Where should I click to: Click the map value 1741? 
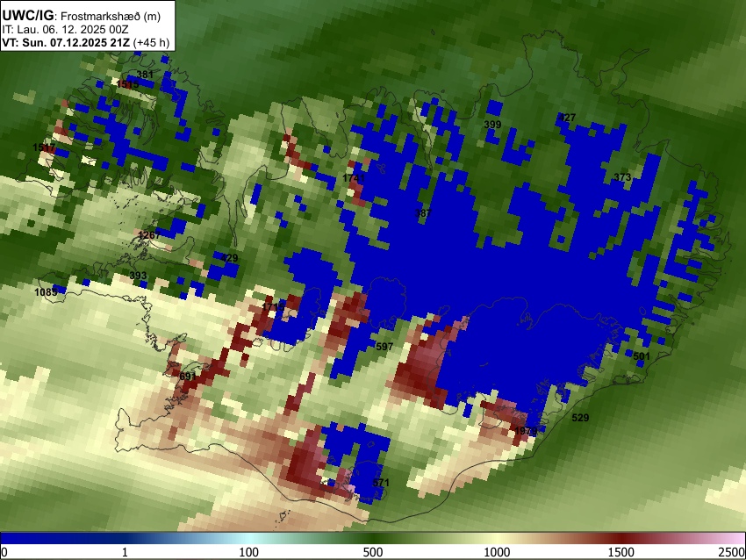coord(354,178)
